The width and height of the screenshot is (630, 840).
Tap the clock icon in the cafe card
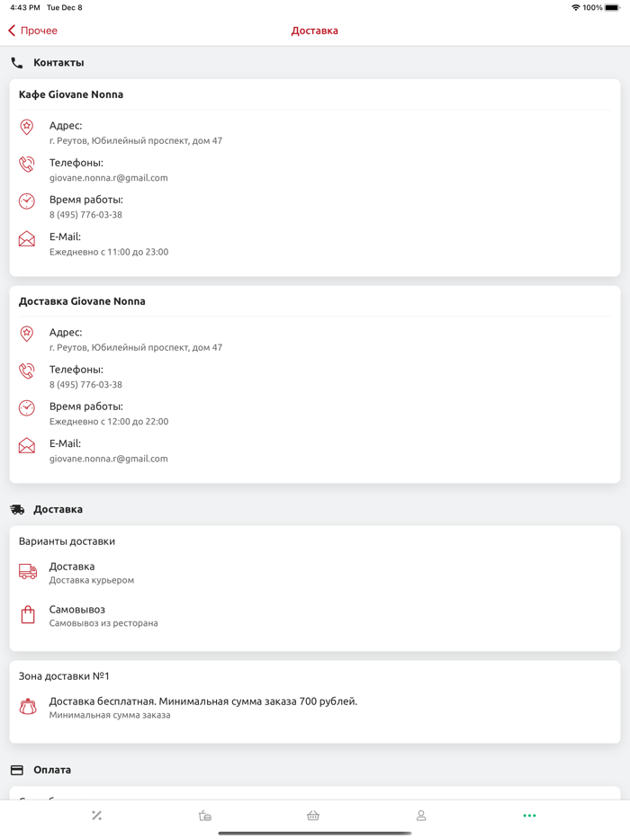tap(27, 201)
